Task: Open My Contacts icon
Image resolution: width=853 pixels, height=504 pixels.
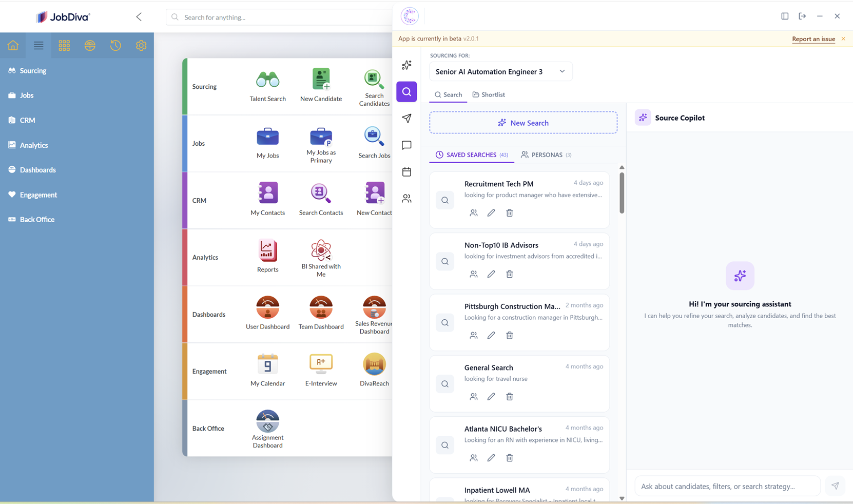Action: tap(267, 193)
